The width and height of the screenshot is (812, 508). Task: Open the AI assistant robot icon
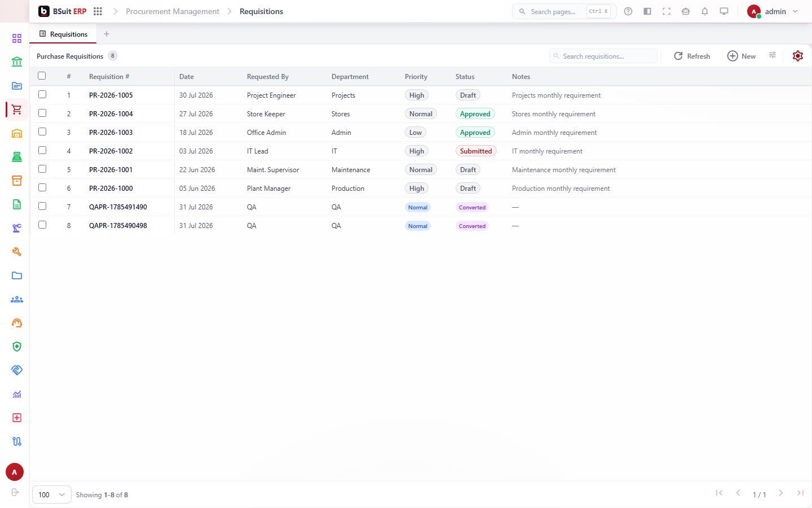[686, 11]
